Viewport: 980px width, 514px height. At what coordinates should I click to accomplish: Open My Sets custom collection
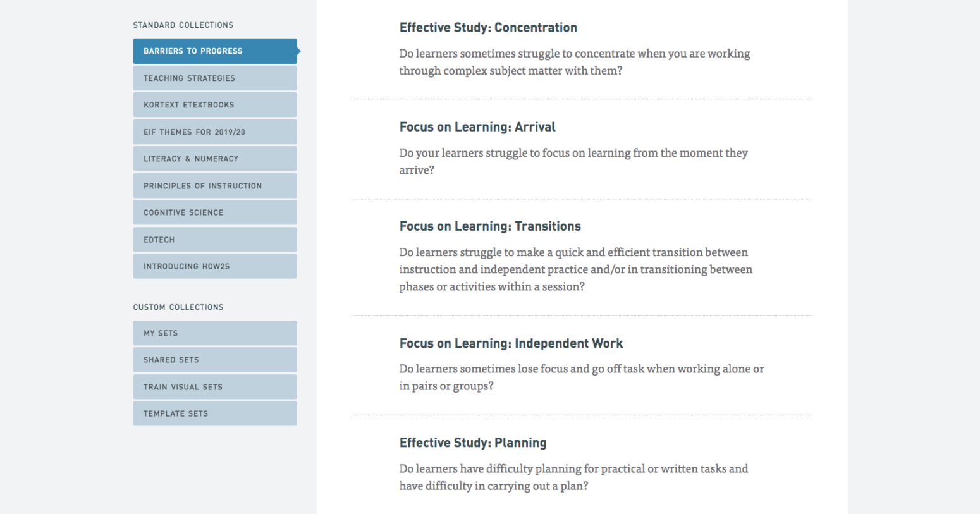pyautogui.click(x=215, y=333)
